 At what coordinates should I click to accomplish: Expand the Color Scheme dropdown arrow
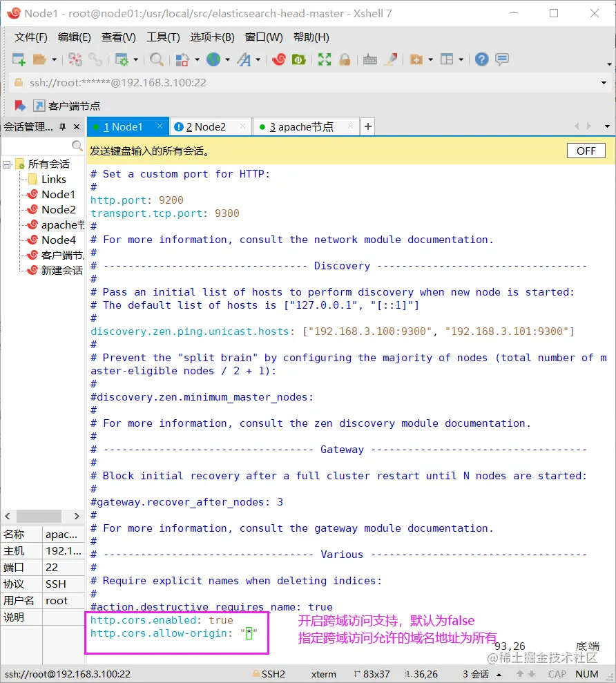(197, 59)
